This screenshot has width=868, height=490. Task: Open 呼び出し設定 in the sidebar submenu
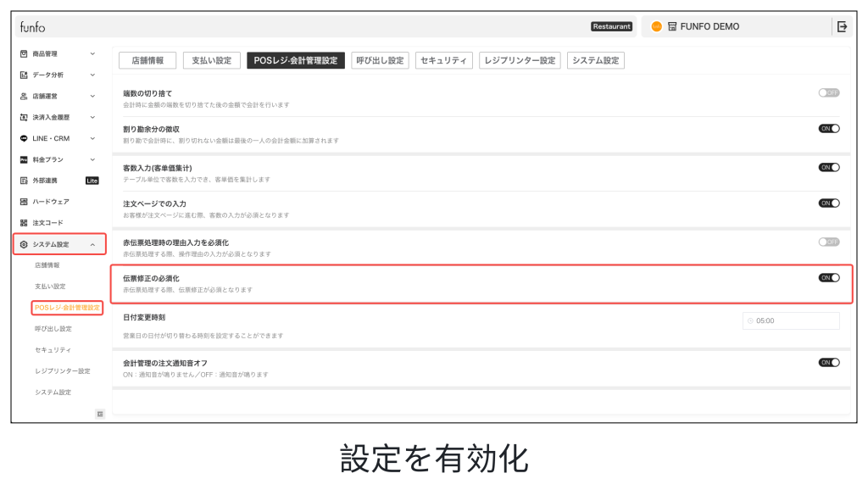point(53,328)
